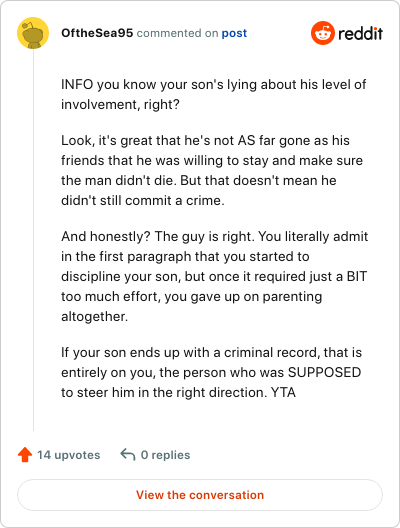
Task: Click the OftheSea95 yellow avatar icon
Action: pos(33,33)
